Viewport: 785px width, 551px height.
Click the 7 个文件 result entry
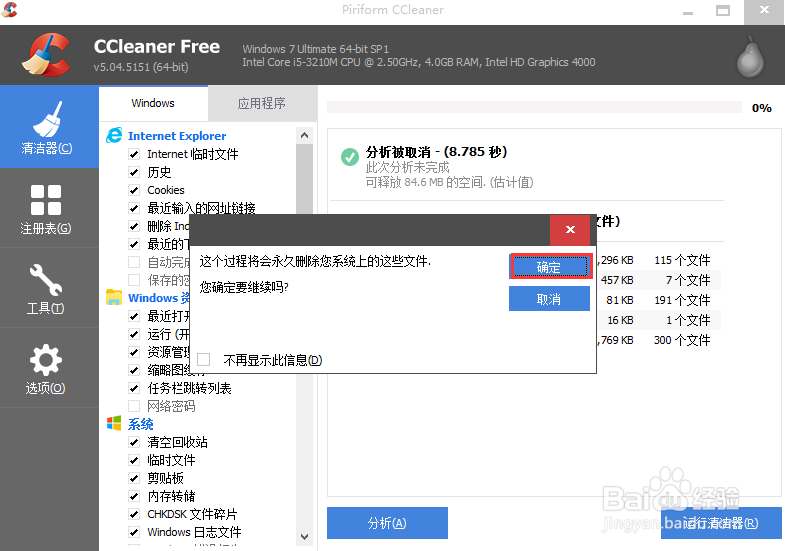coord(688,280)
